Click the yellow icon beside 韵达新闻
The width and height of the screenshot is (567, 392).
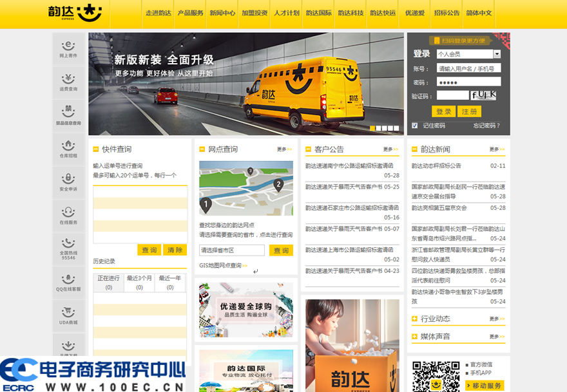pyautogui.click(x=414, y=149)
